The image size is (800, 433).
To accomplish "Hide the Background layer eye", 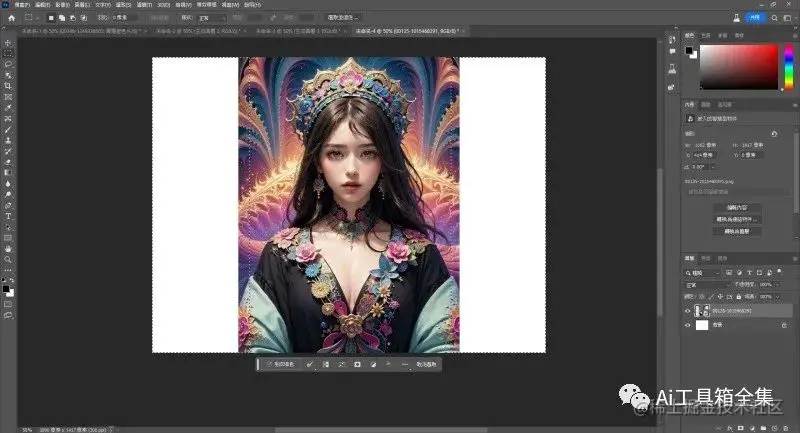I will tap(687, 325).
